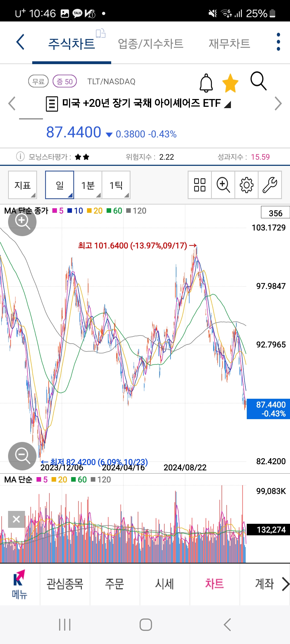The width and height of the screenshot is (290, 644).
Task: Select the 1분 minute period
Action: [88, 185]
